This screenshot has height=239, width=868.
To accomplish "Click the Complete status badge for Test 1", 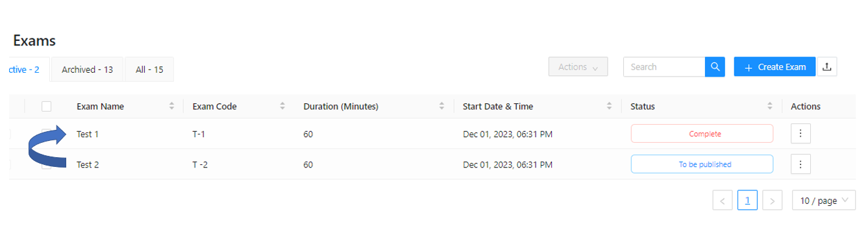I will [702, 134].
